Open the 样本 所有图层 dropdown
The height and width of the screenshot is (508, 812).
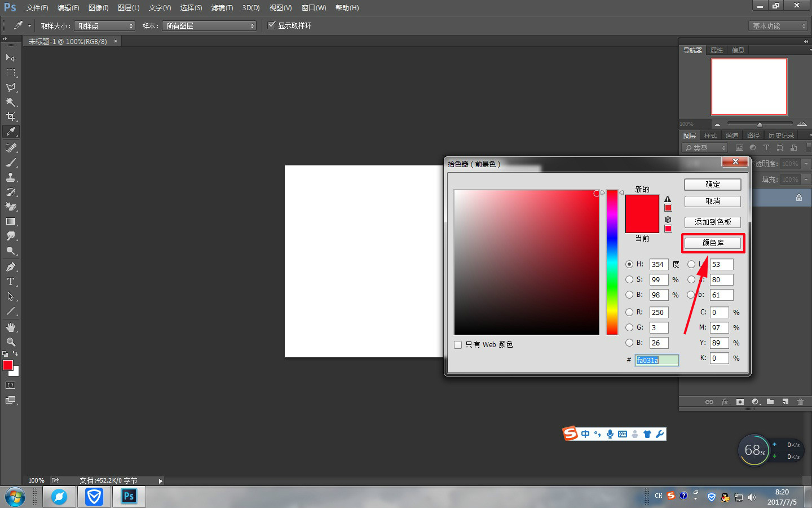(x=209, y=26)
